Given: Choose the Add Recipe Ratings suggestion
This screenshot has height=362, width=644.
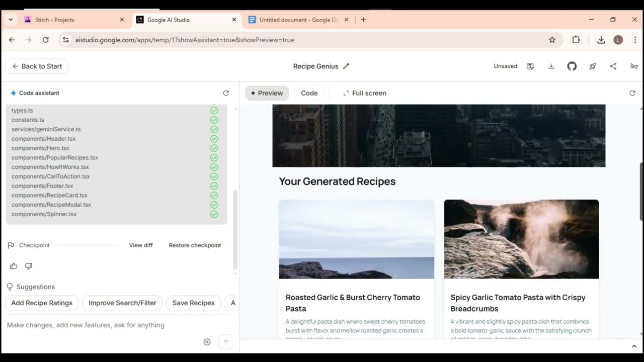Looking at the screenshot, I should (42, 303).
